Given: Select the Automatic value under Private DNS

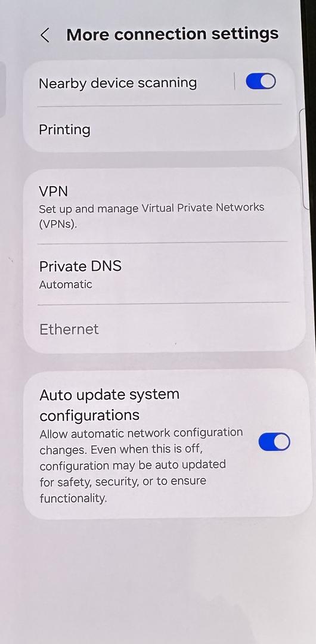Looking at the screenshot, I should pyautogui.click(x=66, y=284).
